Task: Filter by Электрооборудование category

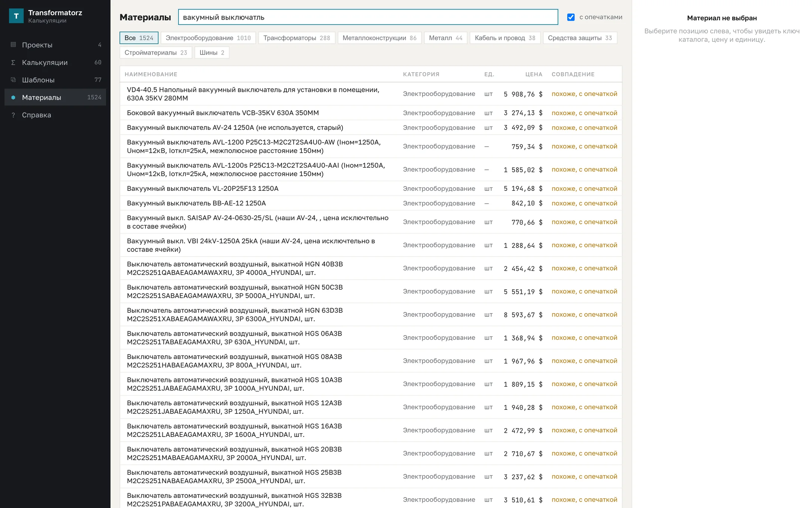Action: (208, 38)
